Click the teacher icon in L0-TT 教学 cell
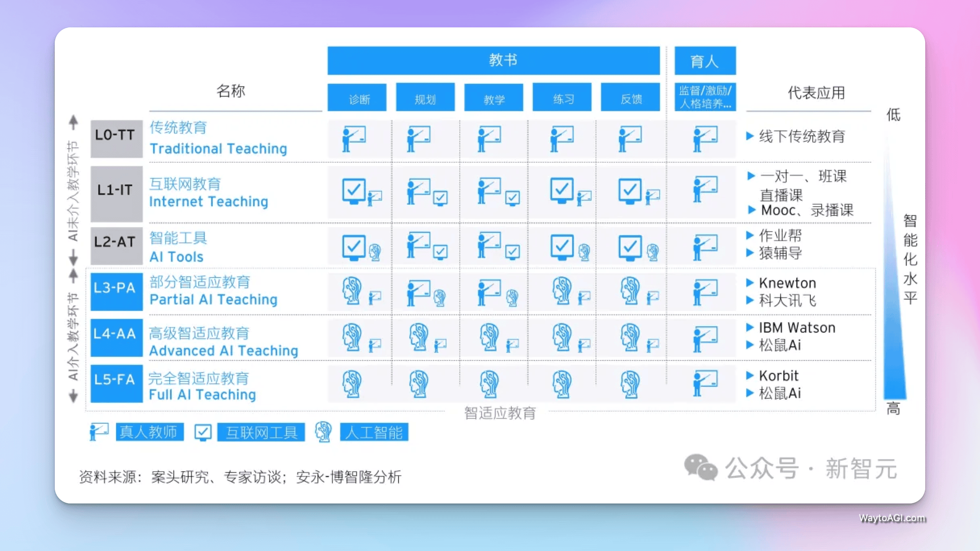980x551 pixels. [489, 139]
